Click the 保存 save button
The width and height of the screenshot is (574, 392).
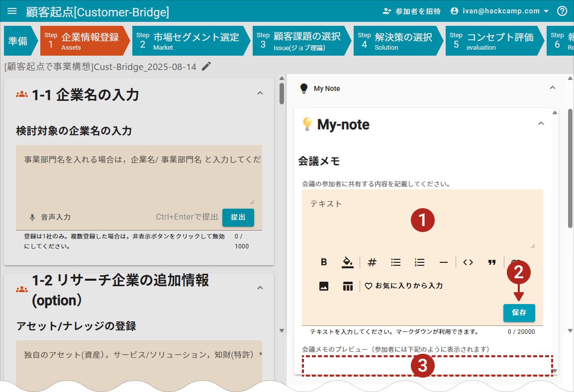[x=519, y=313]
